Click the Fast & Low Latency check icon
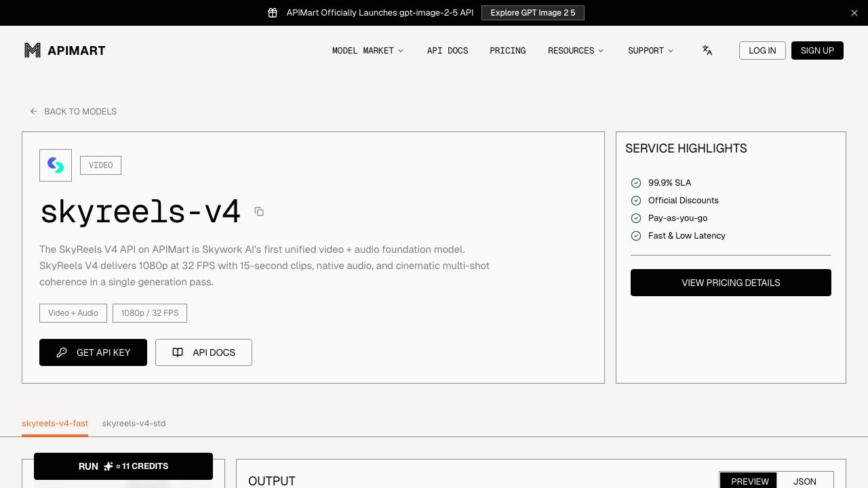 [636, 236]
